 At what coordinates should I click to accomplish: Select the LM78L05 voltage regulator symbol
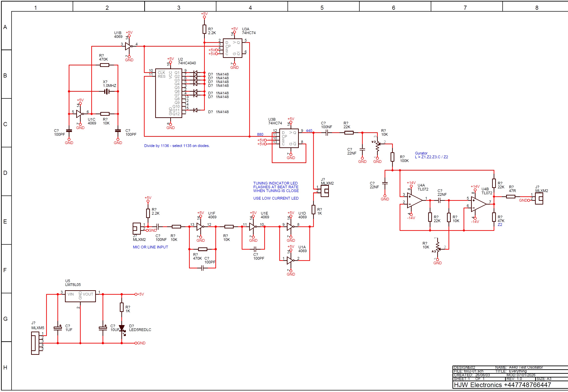(80, 296)
